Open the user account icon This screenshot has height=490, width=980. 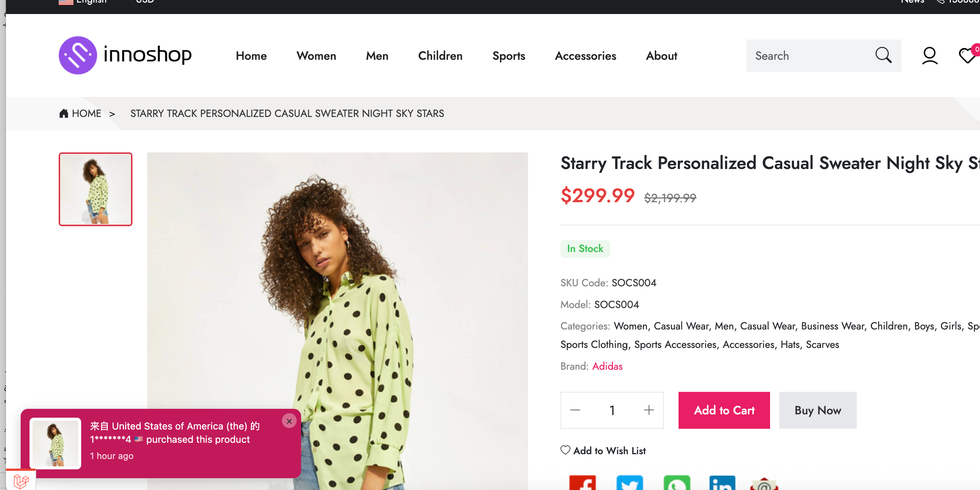click(929, 56)
